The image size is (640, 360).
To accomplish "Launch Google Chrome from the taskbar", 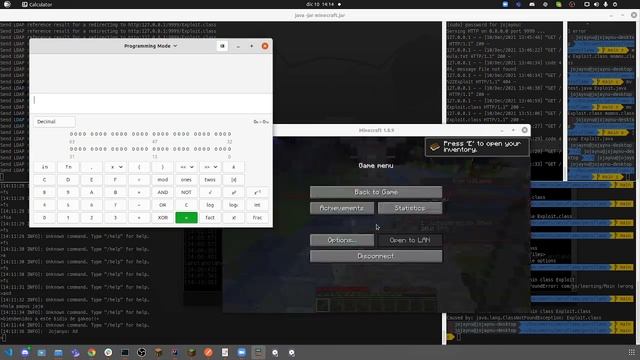I will [x=91, y=352].
